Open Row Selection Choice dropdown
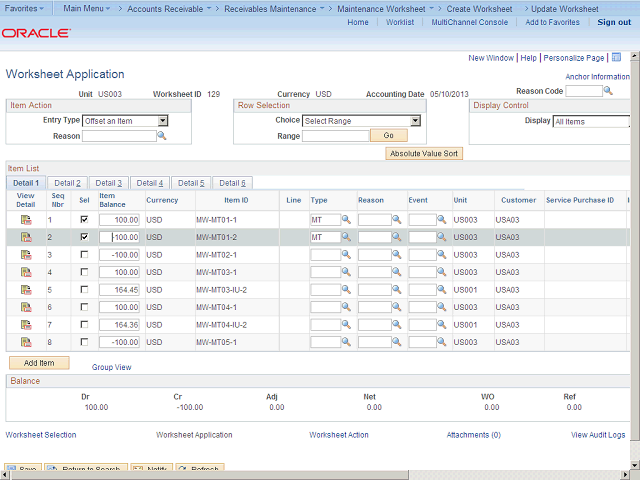 click(x=415, y=121)
